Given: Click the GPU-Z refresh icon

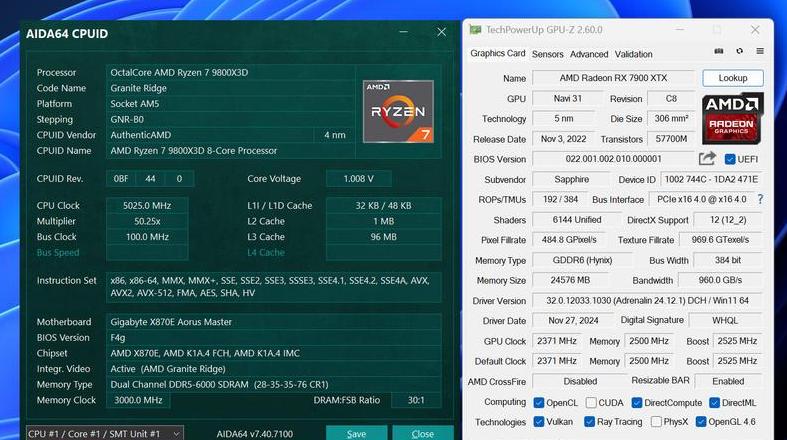Looking at the screenshot, I should point(739,51).
